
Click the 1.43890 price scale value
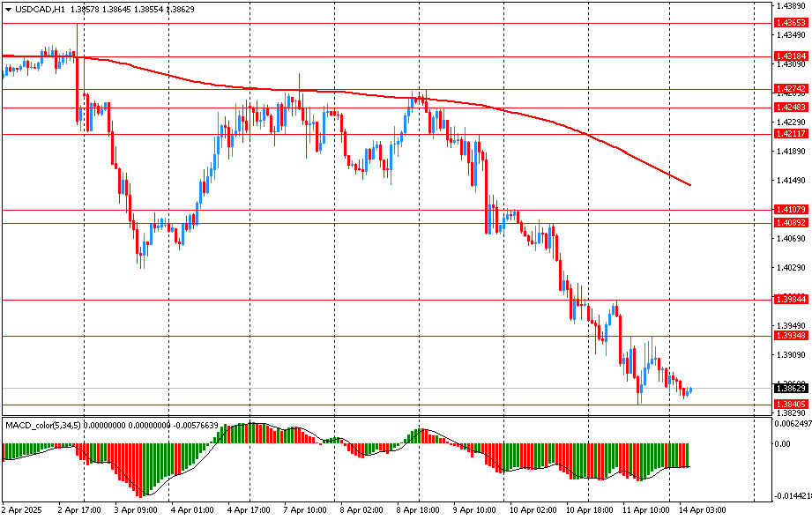790,5
